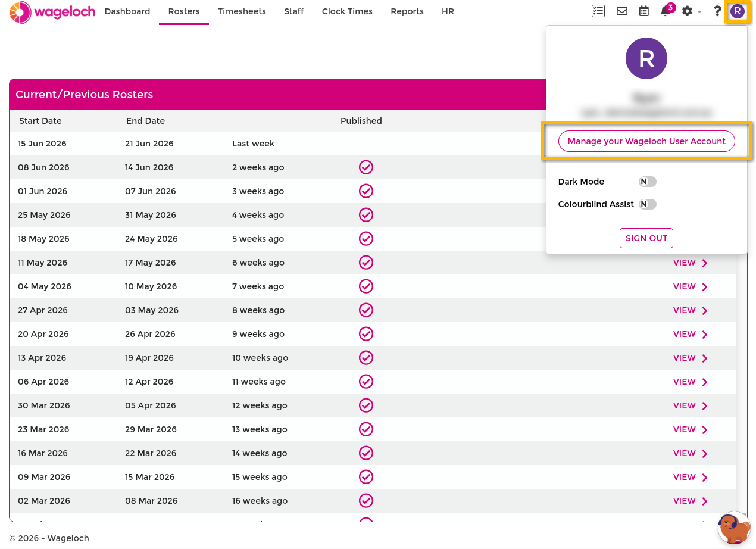Click published checkmark for 18 May 2026
This screenshot has height=549, width=756.
[366, 239]
